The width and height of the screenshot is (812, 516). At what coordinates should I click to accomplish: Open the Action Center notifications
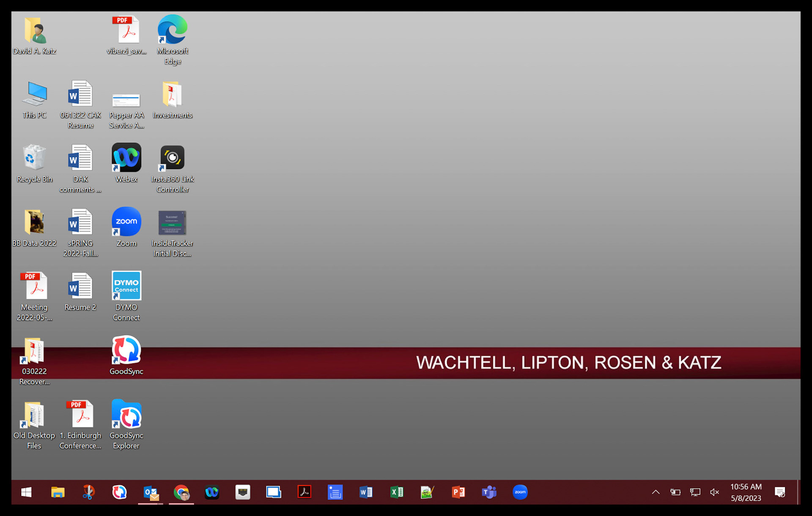click(780, 492)
